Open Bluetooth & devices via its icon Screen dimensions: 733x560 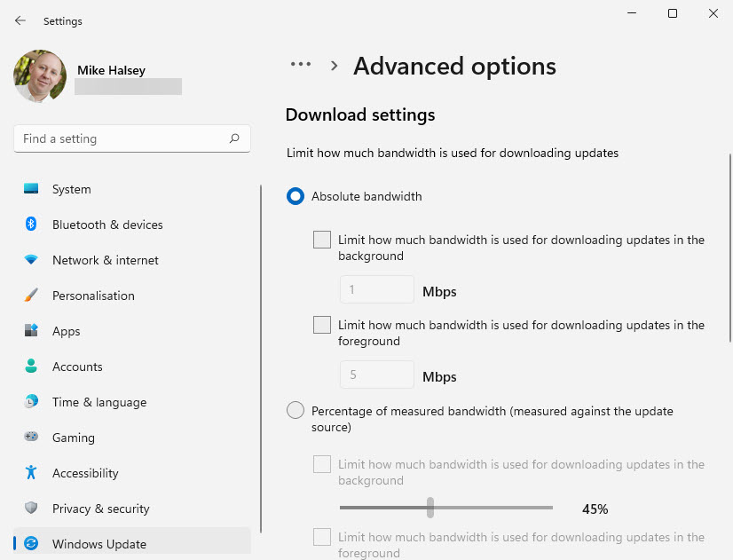[x=31, y=225]
